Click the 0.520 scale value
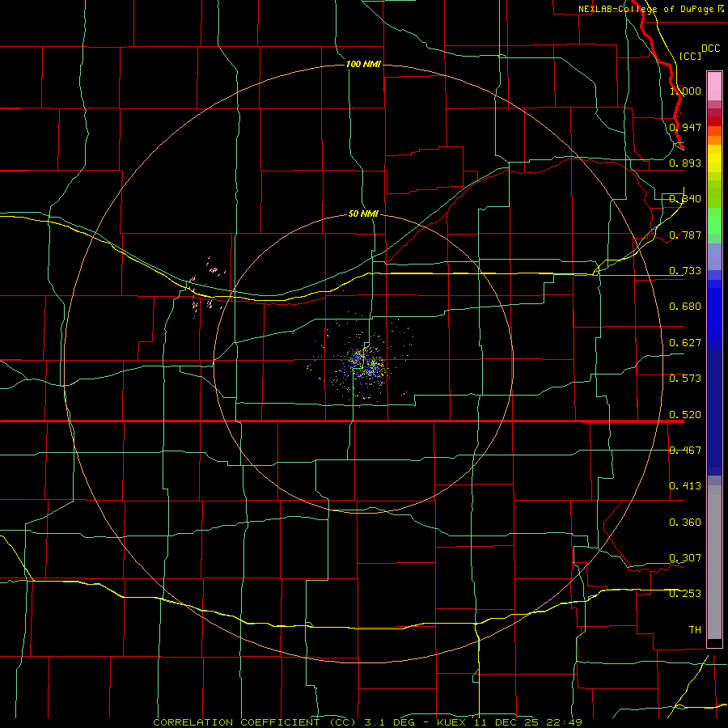Viewport: 728px width, 728px height. coord(685,415)
